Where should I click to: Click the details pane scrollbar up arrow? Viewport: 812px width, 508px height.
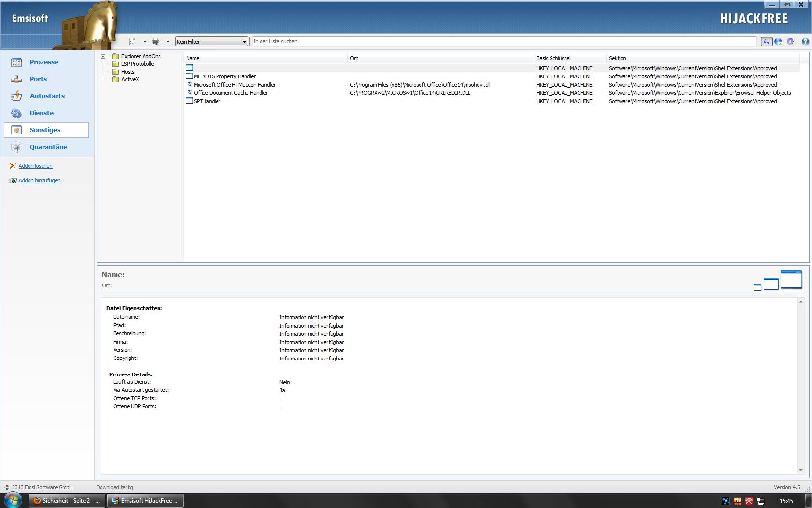(x=801, y=302)
